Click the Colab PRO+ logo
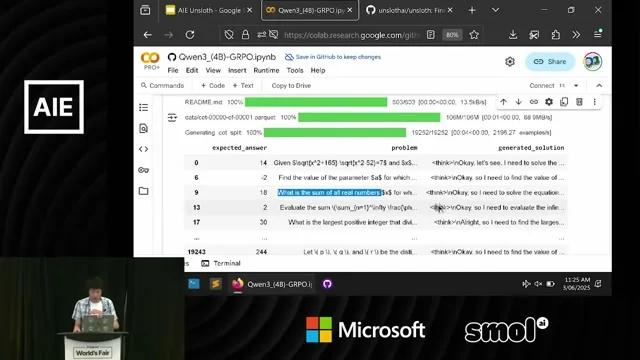Image resolution: width=640 pixels, height=360 pixels. pos(150,61)
